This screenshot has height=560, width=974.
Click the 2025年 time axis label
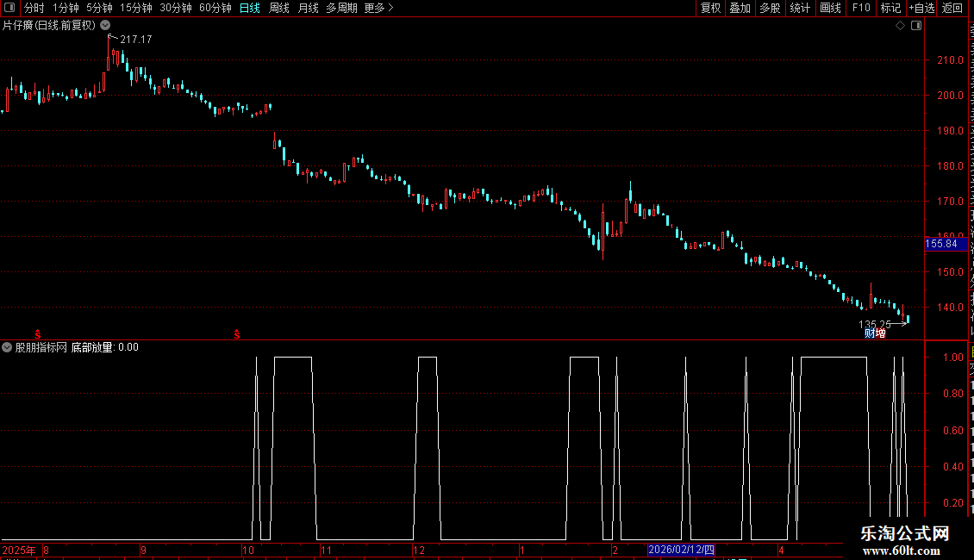[19, 550]
